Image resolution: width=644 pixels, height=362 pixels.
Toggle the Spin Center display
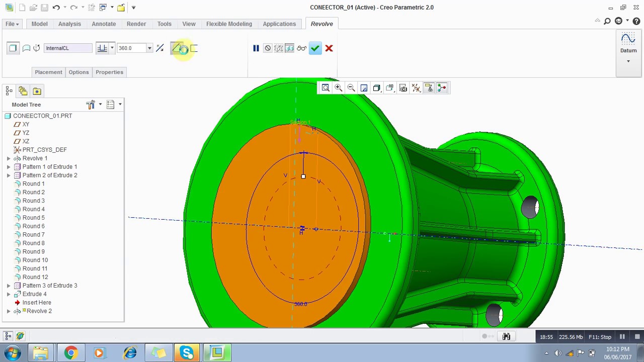pyautogui.click(x=442, y=88)
